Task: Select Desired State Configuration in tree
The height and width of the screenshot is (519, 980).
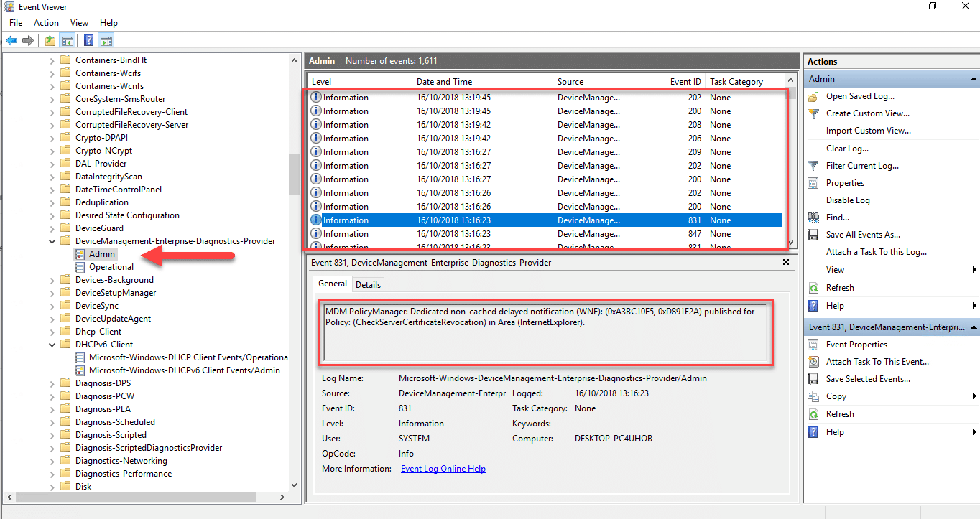Action: coord(127,215)
